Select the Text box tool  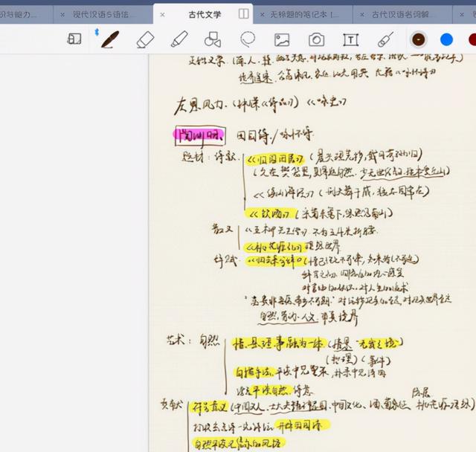coord(350,39)
